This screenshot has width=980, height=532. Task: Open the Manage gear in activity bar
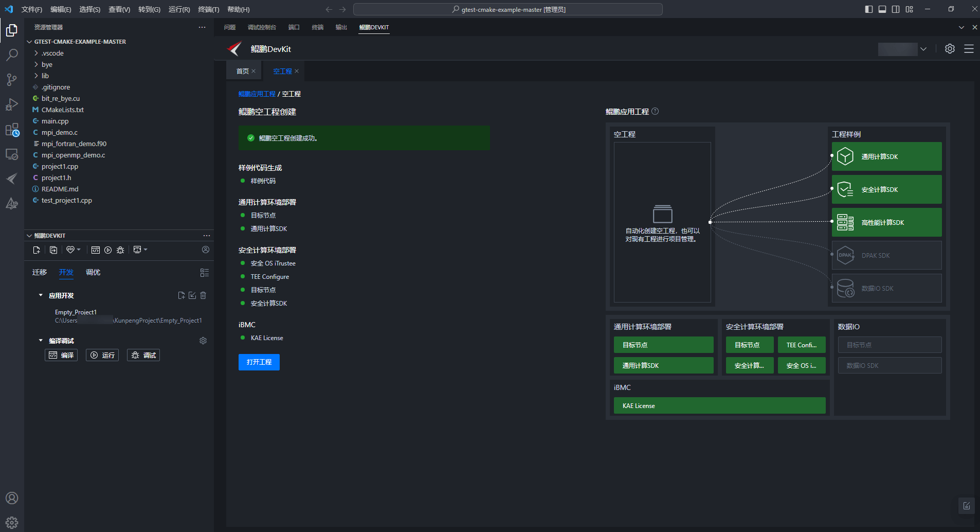[12, 523]
